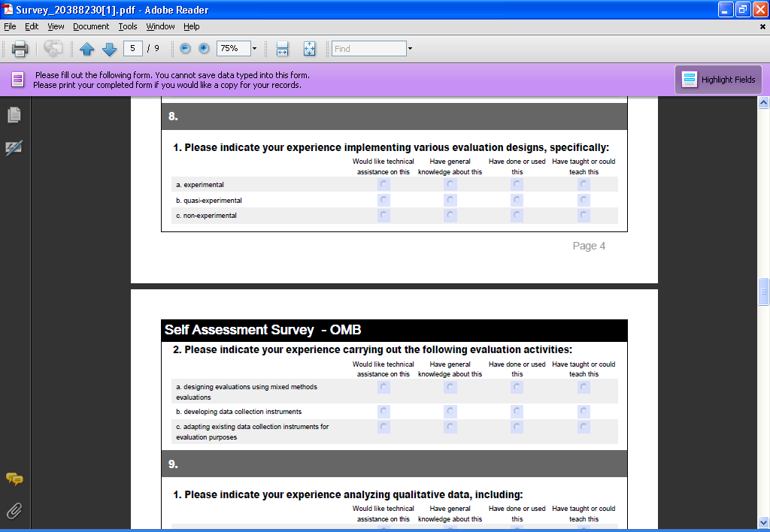Go to next page with down arrow

(x=110, y=49)
